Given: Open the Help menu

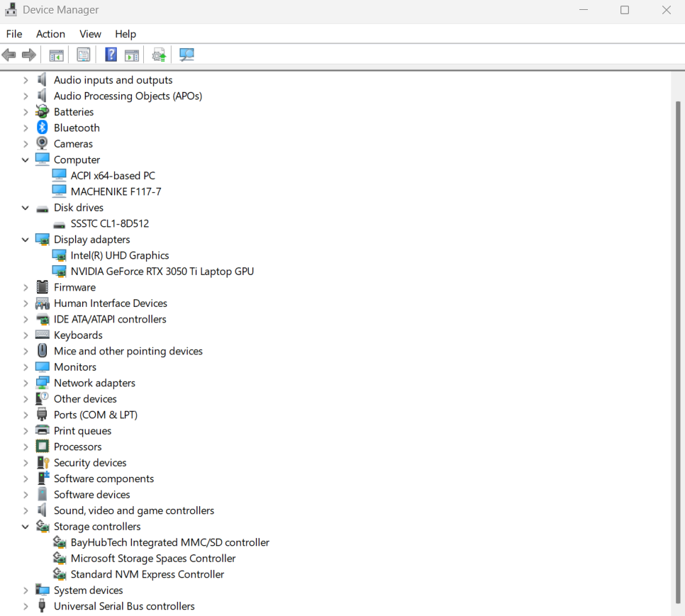Looking at the screenshot, I should pos(126,33).
